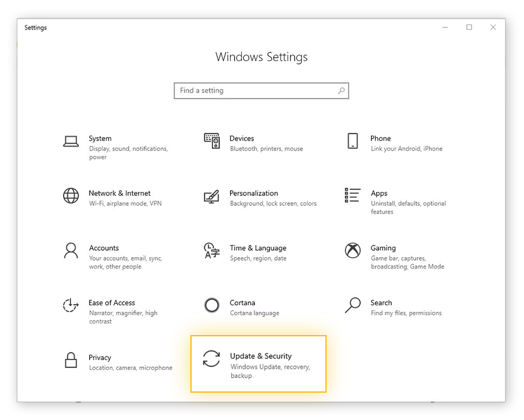Go to Network & Internet settings label
The height and width of the screenshot is (420, 524).
click(119, 193)
